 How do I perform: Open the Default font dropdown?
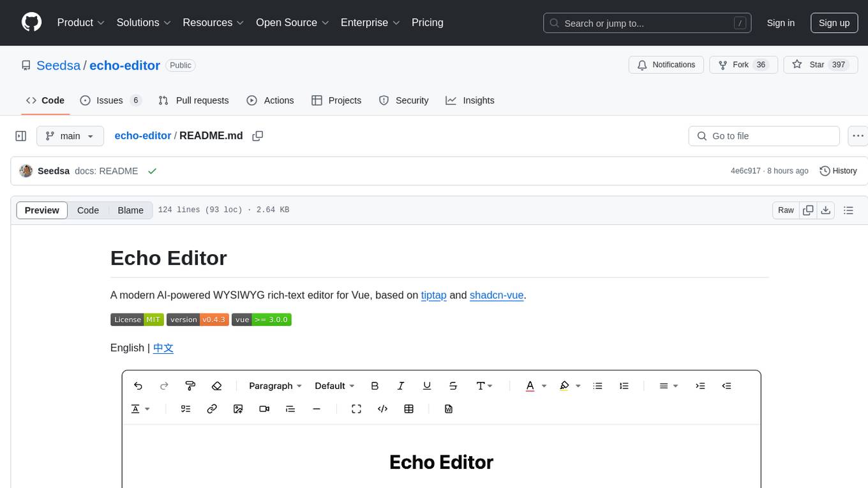334,386
